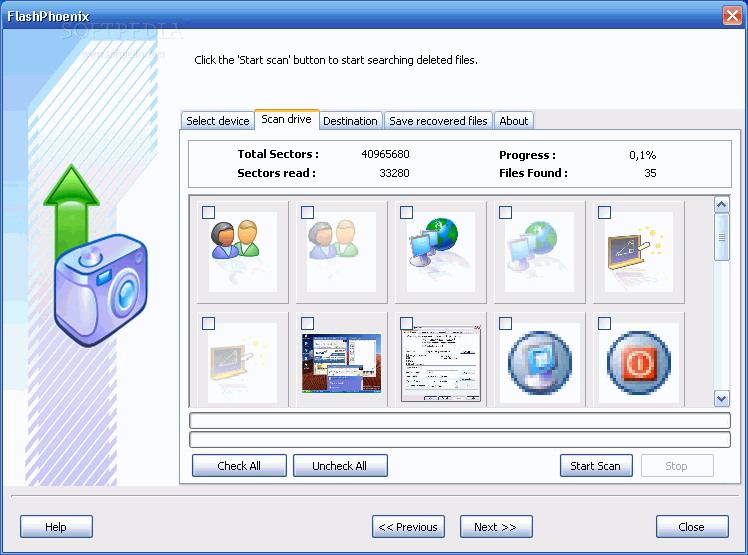Open the Save recovered files tab
This screenshot has width=748, height=555.
point(438,121)
